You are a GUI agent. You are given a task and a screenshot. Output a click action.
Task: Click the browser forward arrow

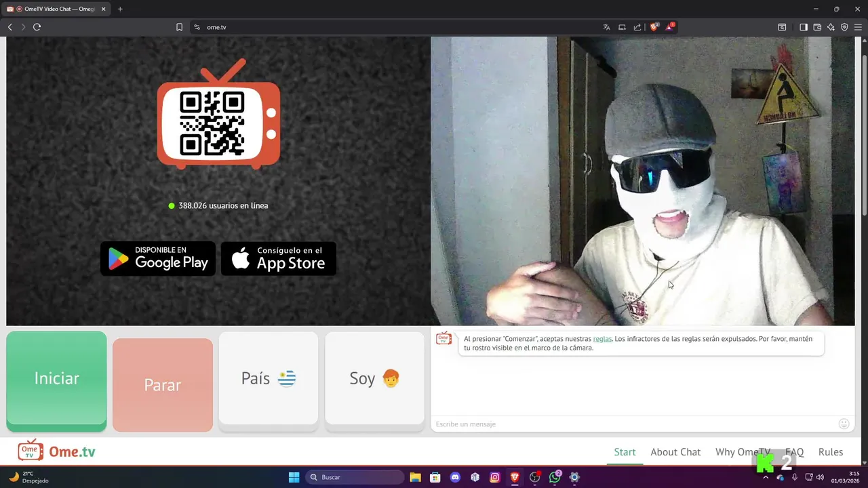click(23, 27)
